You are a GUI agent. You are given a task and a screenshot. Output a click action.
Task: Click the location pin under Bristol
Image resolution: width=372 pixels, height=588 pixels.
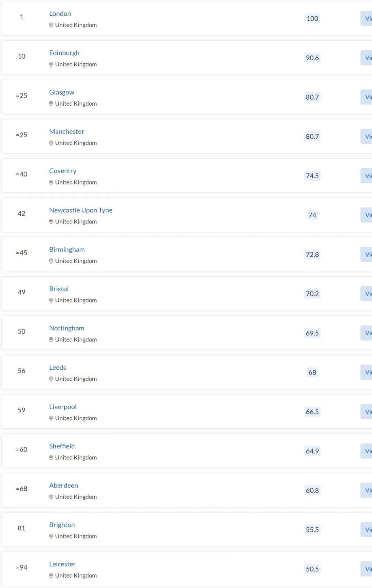click(51, 300)
